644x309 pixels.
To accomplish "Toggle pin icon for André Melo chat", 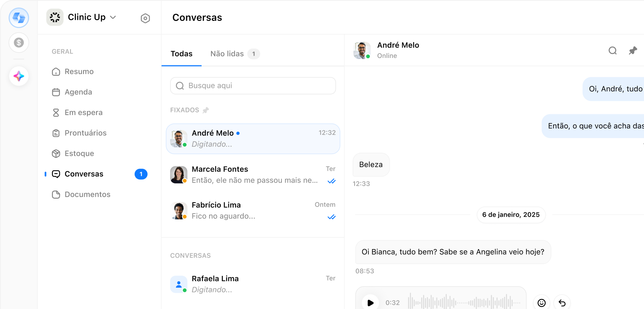I will coord(633,50).
